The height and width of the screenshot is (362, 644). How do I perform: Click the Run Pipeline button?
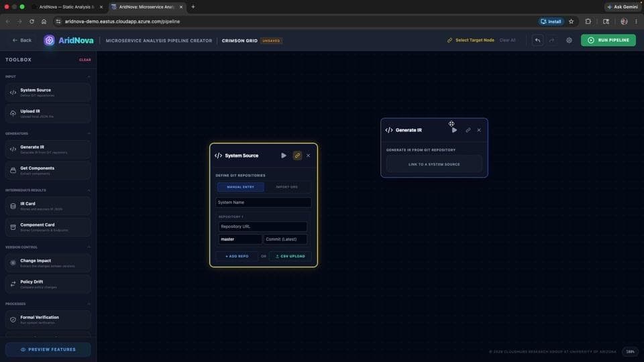coord(608,40)
